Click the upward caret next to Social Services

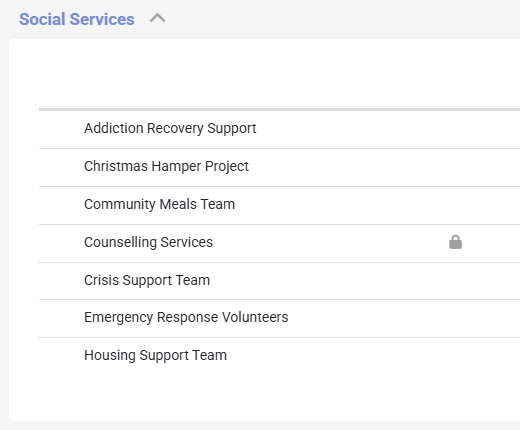[157, 18]
